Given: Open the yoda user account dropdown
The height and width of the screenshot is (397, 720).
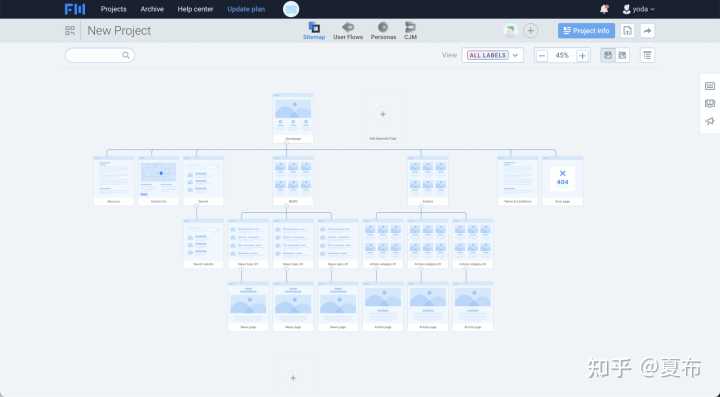Looking at the screenshot, I should [638, 9].
